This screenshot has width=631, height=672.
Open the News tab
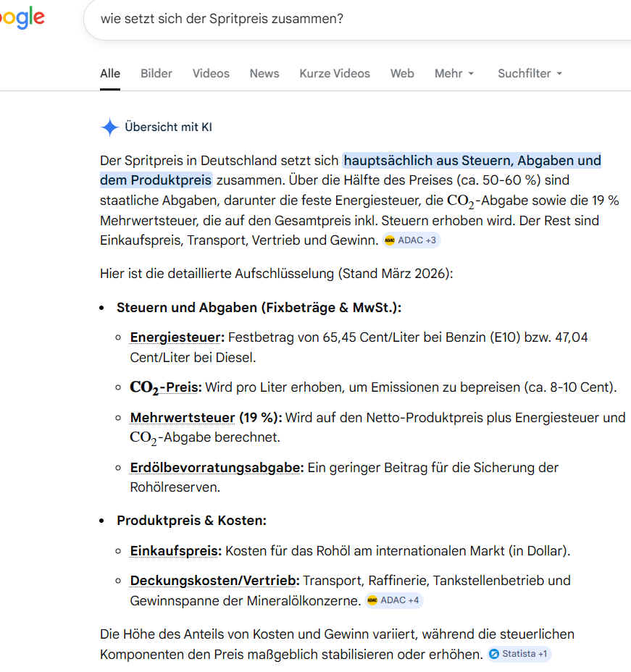(x=264, y=73)
